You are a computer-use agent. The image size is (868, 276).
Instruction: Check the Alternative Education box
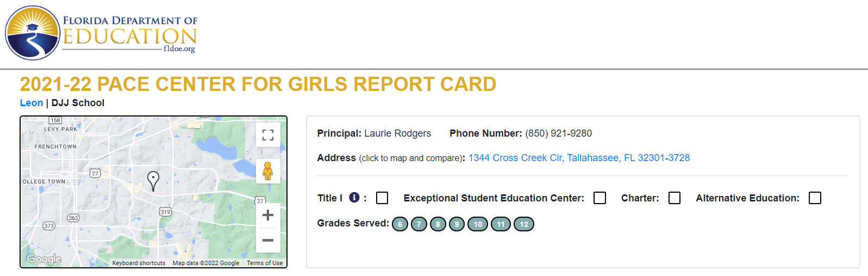[x=815, y=198]
